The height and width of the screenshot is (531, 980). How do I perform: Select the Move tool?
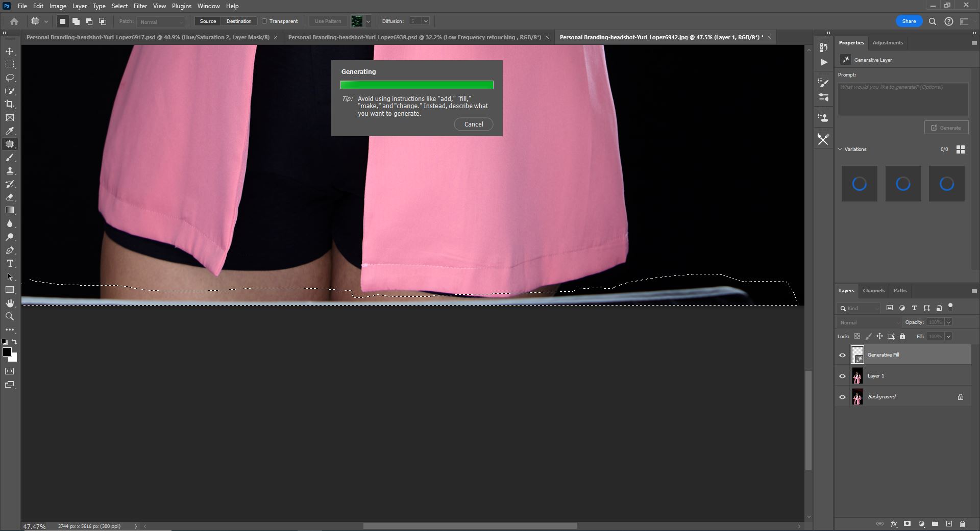point(9,51)
